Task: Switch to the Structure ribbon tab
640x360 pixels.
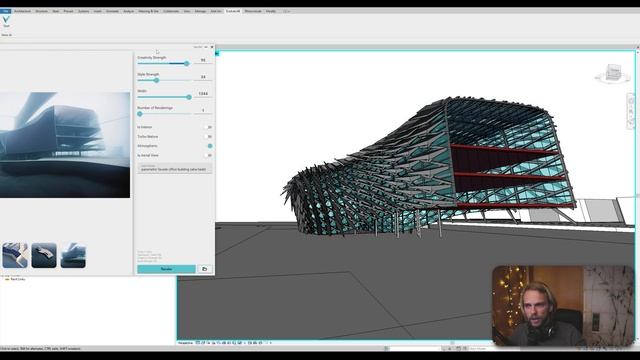Action: (x=42, y=11)
